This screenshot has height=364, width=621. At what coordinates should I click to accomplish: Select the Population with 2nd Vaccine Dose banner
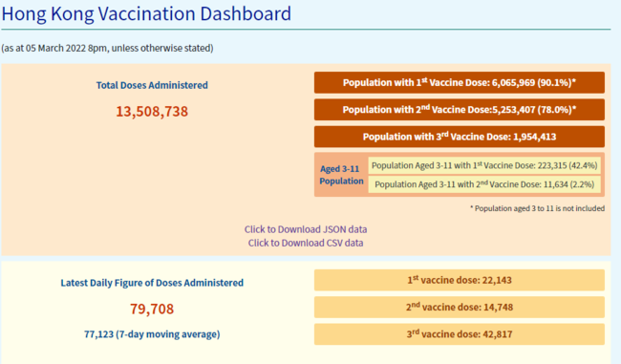tap(460, 109)
